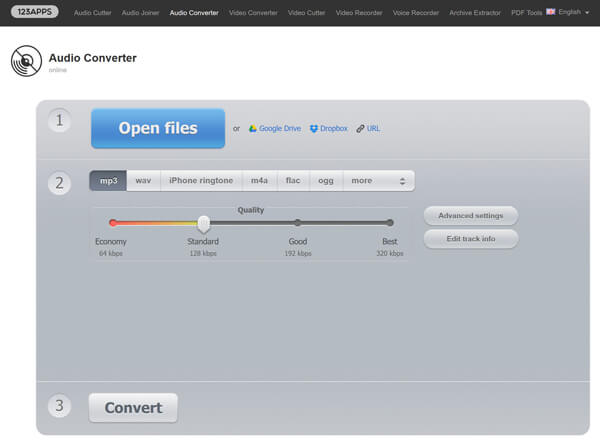Open Video Cutter in top menu
The height and width of the screenshot is (443, 600).
306,13
